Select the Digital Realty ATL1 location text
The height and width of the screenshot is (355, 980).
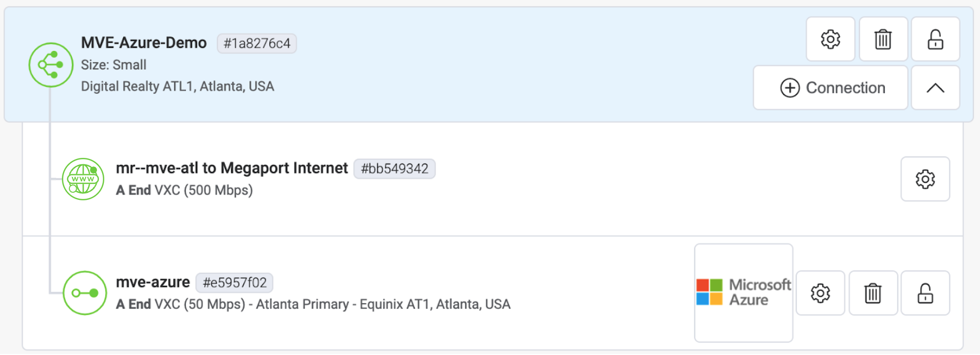tap(177, 86)
